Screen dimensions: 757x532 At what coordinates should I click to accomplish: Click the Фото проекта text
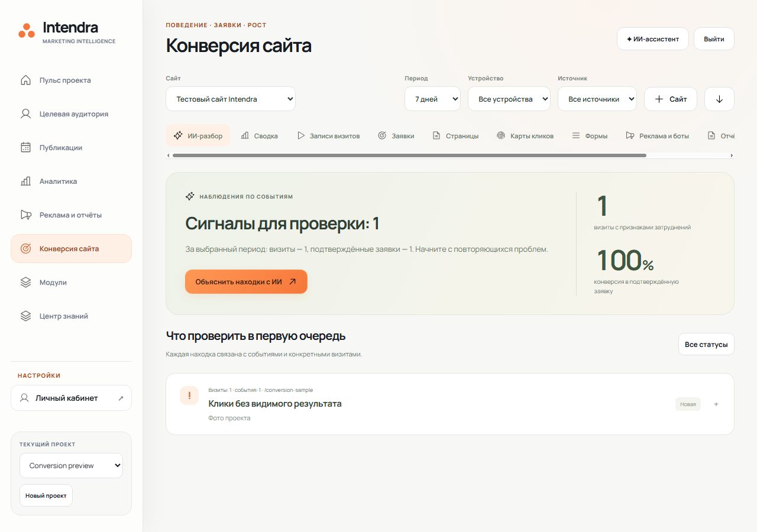click(x=229, y=419)
